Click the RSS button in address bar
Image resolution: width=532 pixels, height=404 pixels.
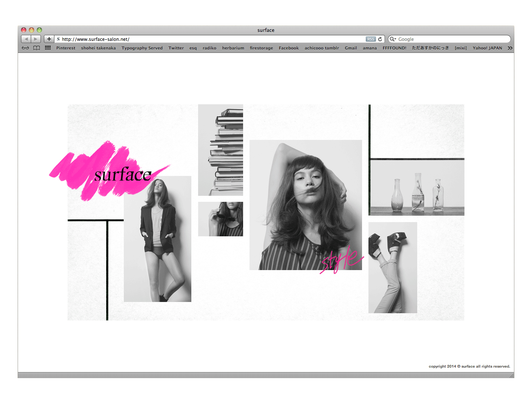[x=371, y=39]
